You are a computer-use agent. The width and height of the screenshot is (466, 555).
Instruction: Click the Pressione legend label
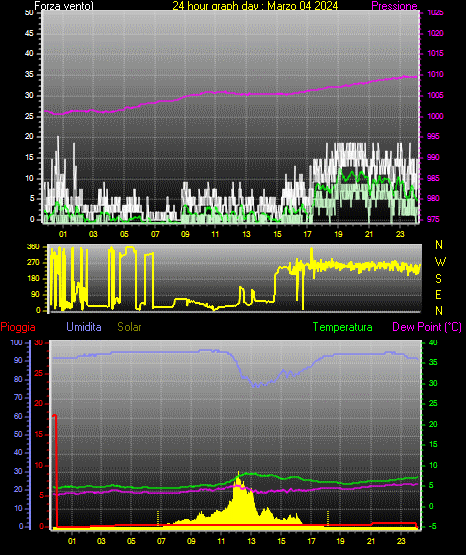coord(394,6)
